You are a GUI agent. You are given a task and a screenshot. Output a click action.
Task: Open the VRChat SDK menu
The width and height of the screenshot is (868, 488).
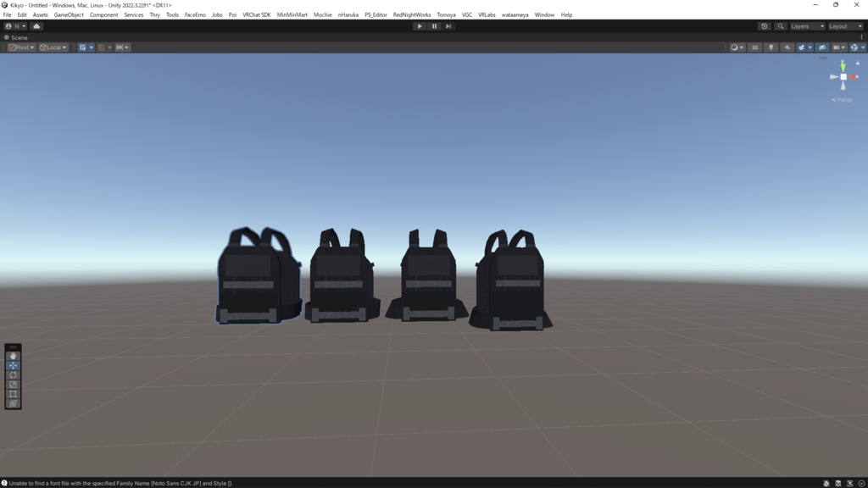point(256,14)
